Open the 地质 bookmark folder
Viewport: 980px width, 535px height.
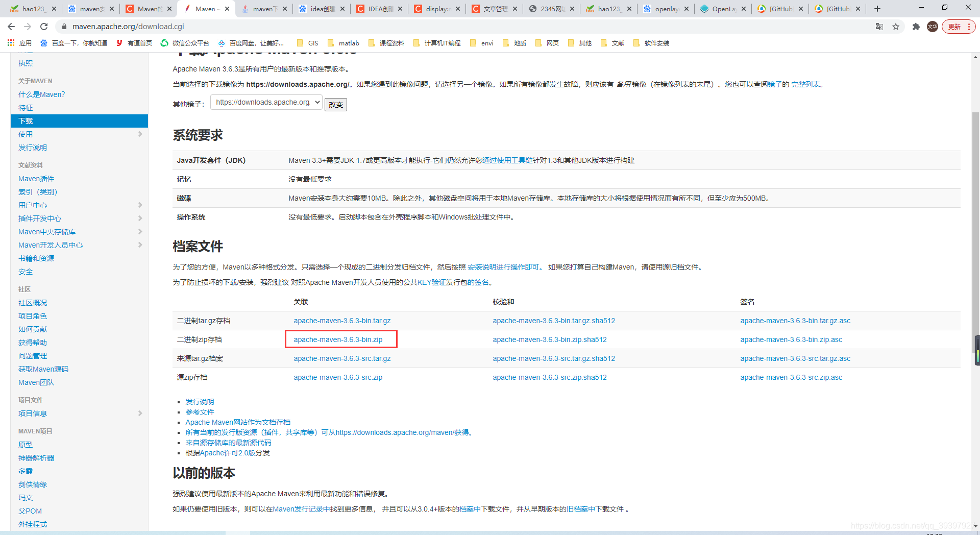(514, 43)
